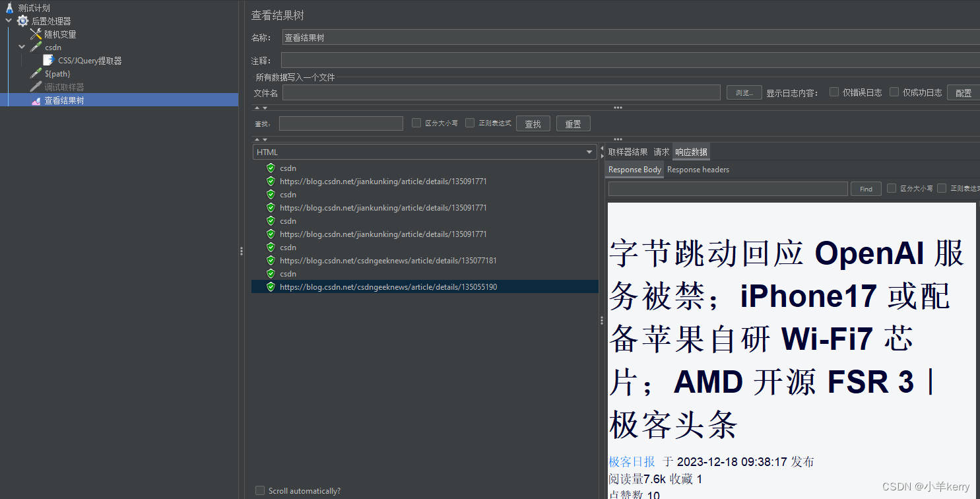The height and width of the screenshot is (499, 980).
Task: Toggle 区分大小写 next to the Find button
Action: [892, 188]
